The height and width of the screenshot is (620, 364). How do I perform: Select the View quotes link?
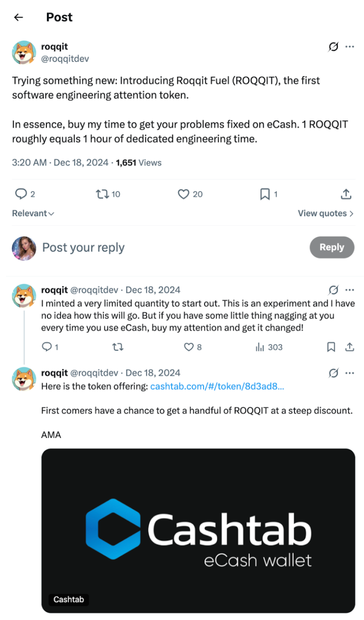click(326, 213)
